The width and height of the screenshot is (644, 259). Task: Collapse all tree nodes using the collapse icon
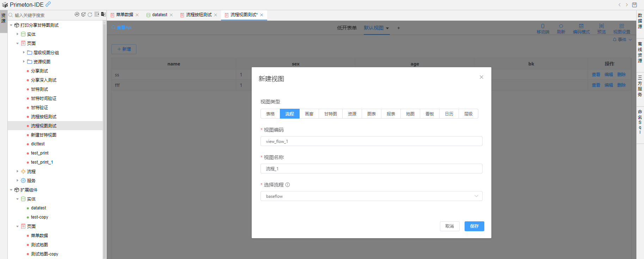pyautogui.click(x=97, y=14)
